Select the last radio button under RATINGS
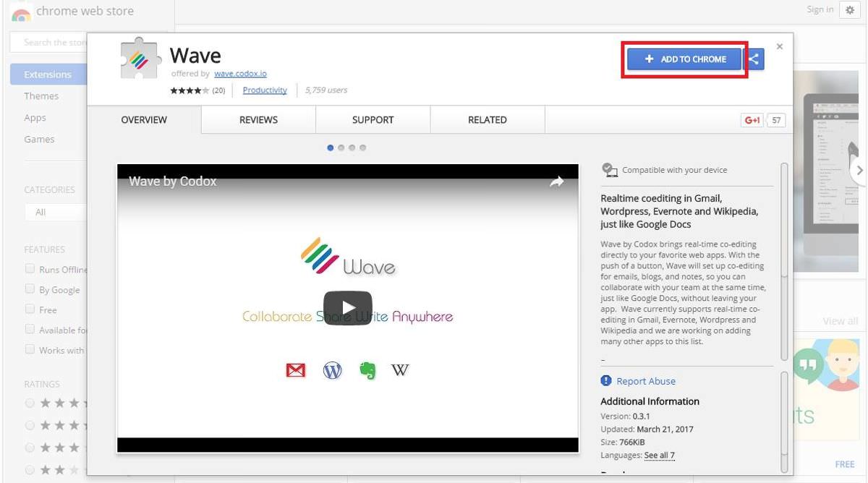 [x=30, y=470]
